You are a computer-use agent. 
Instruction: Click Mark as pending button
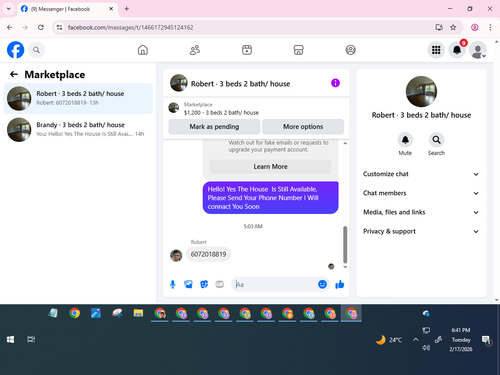click(x=214, y=127)
